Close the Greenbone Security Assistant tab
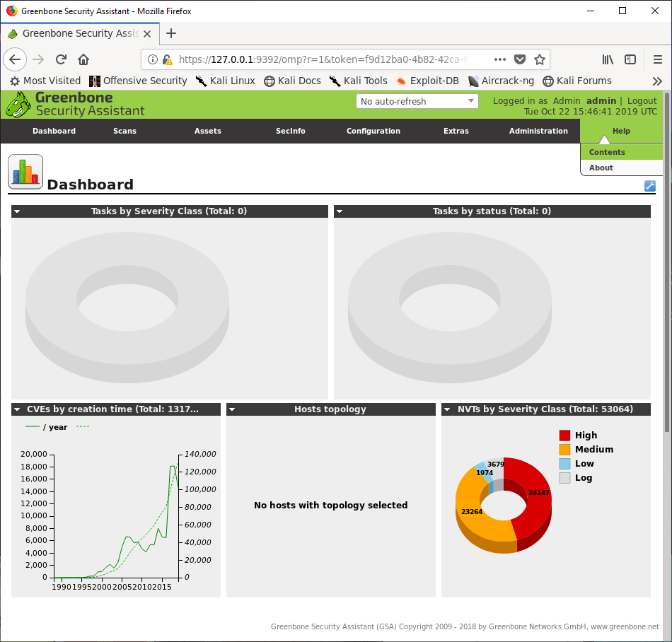The height and width of the screenshot is (642, 672). click(147, 34)
